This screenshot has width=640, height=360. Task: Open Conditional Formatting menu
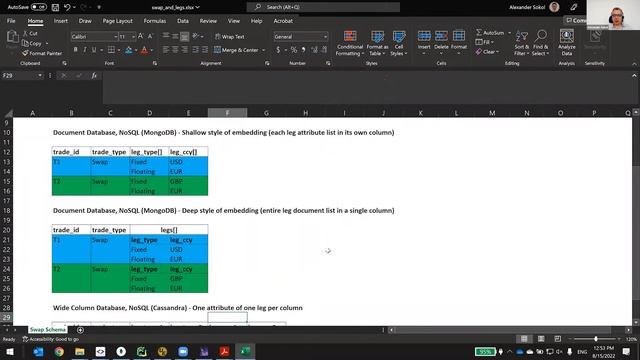[x=350, y=43]
